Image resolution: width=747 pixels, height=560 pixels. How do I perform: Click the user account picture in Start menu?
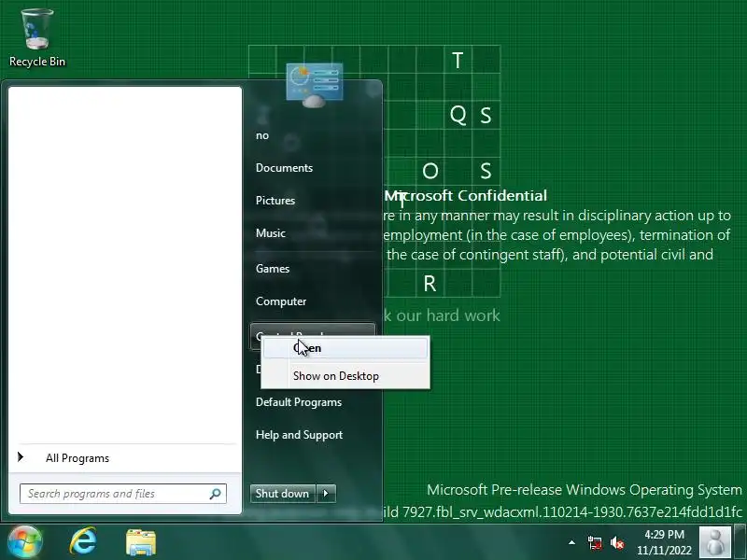point(315,85)
